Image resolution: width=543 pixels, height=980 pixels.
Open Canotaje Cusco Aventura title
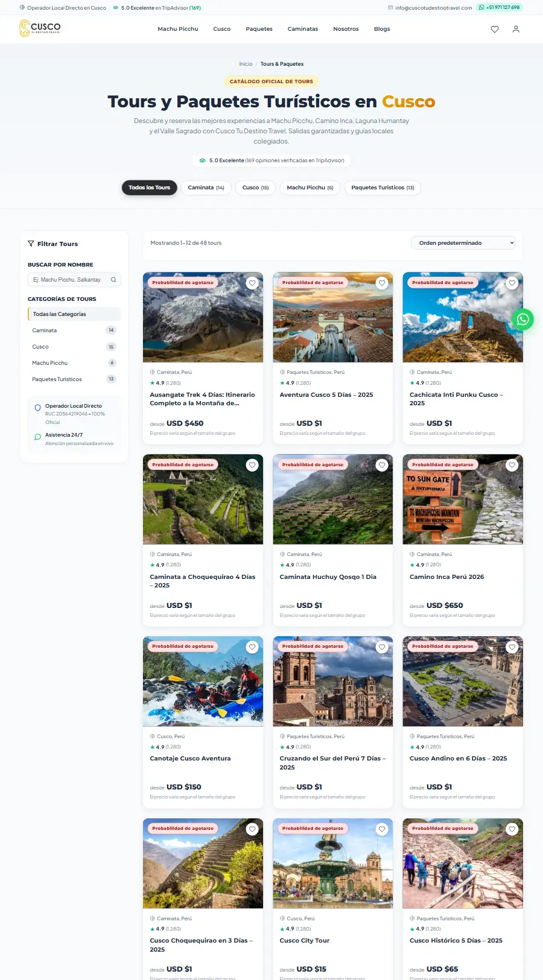click(x=190, y=759)
